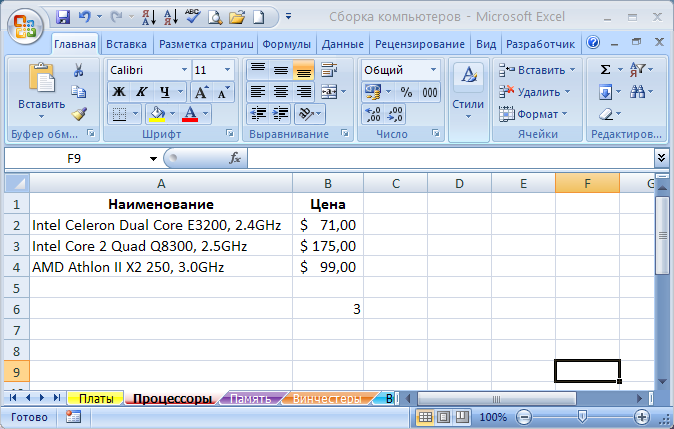Screen dimensions: 674x429
Task: Save the workbook via Quick Access
Action: [x=63, y=17]
